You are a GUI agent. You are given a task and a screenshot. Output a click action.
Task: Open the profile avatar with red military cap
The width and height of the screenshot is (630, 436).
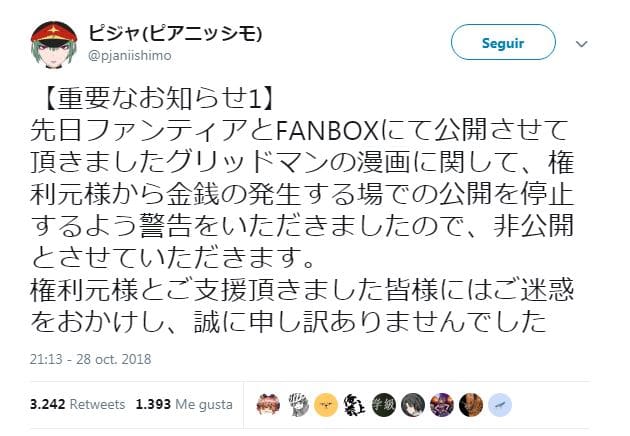pyautogui.click(x=54, y=44)
